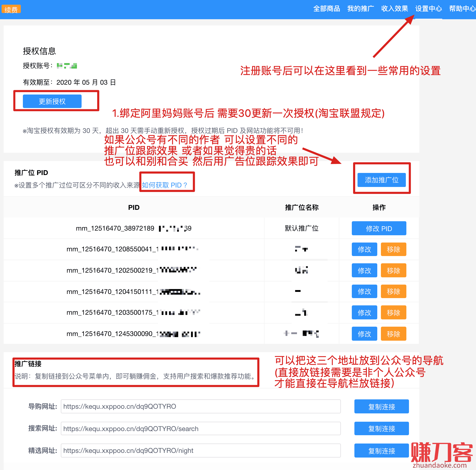Viewport: 476px width, 470px height.
Task: Click the 添加推广位 button
Action: pyautogui.click(x=381, y=180)
